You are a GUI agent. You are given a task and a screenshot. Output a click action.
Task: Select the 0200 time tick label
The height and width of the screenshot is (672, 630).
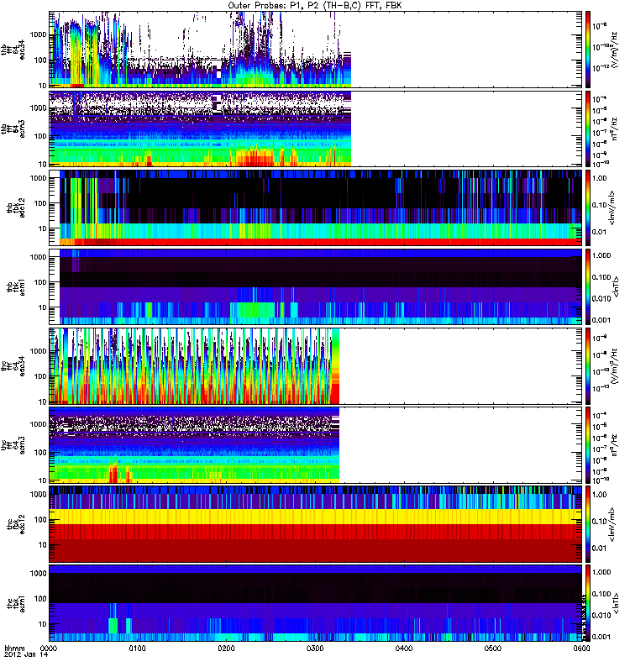click(227, 649)
